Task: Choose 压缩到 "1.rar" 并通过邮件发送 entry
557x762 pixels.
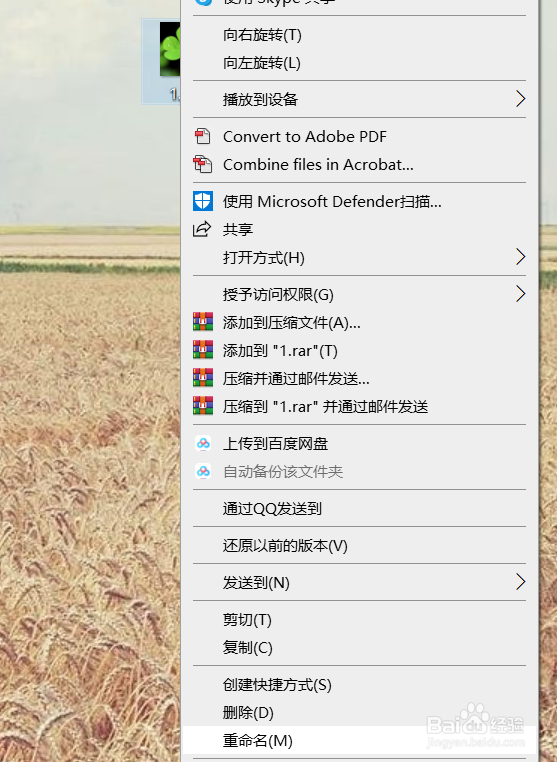Action: (360, 406)
